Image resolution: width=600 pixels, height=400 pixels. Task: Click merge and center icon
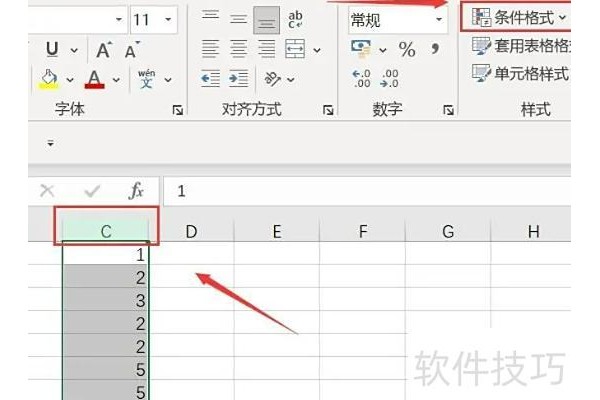(295, 49)
